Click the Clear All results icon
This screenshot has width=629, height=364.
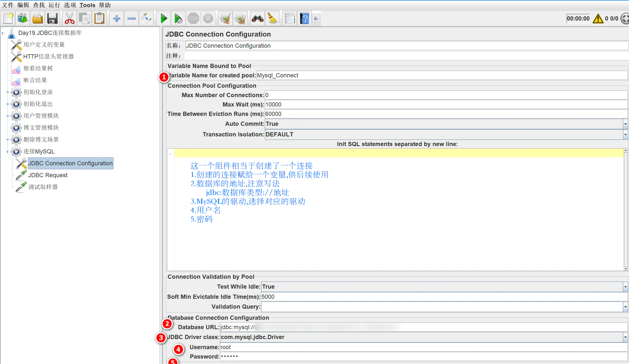click(x=240, y=19)
